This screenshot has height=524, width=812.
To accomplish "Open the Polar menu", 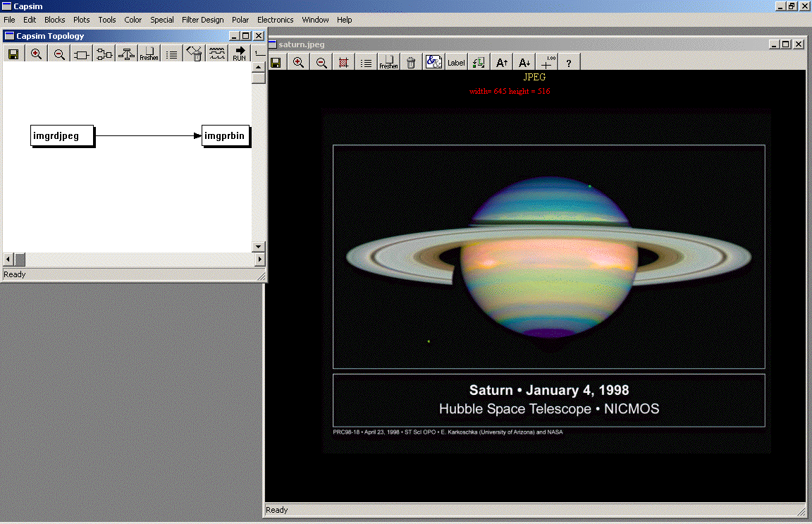I will 240,20.
